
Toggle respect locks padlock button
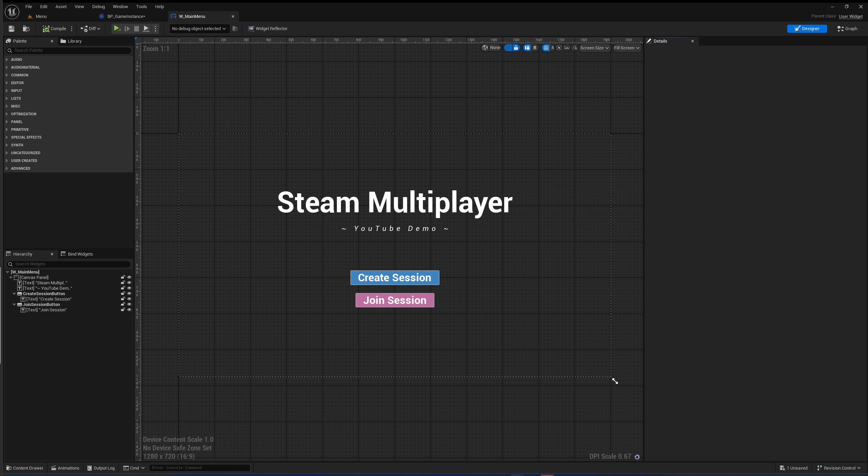tap(516, 48)
